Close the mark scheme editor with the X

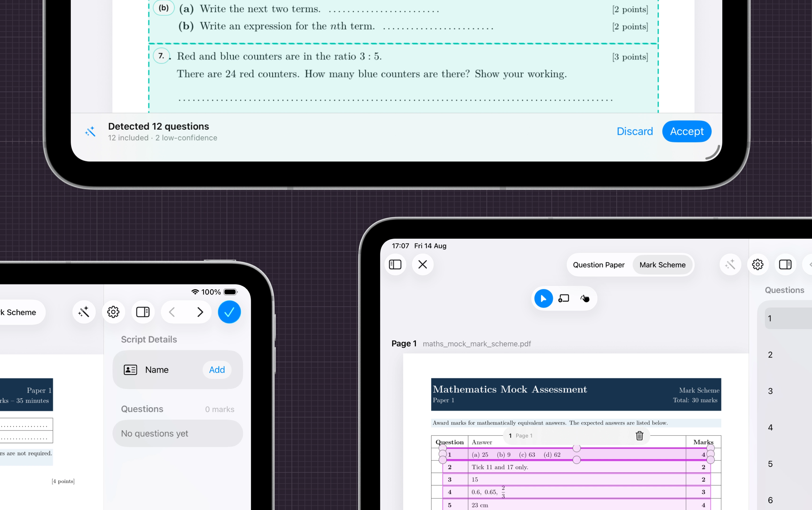coord(423,264)
